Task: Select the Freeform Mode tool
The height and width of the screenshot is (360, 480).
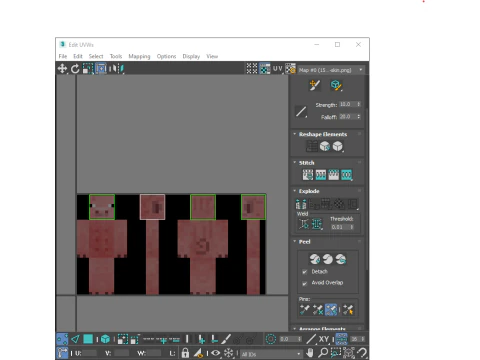Action: tap(101, 69)
